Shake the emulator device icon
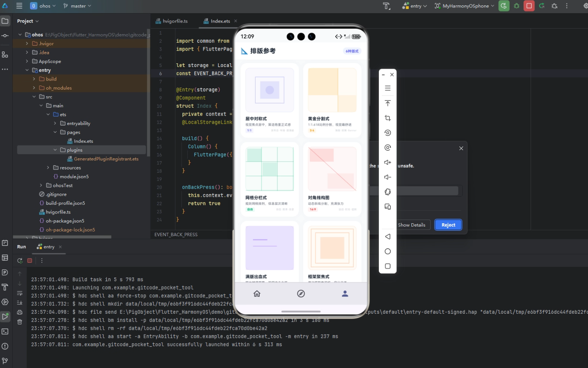588x368 pixels. click(x=387, y=192)
